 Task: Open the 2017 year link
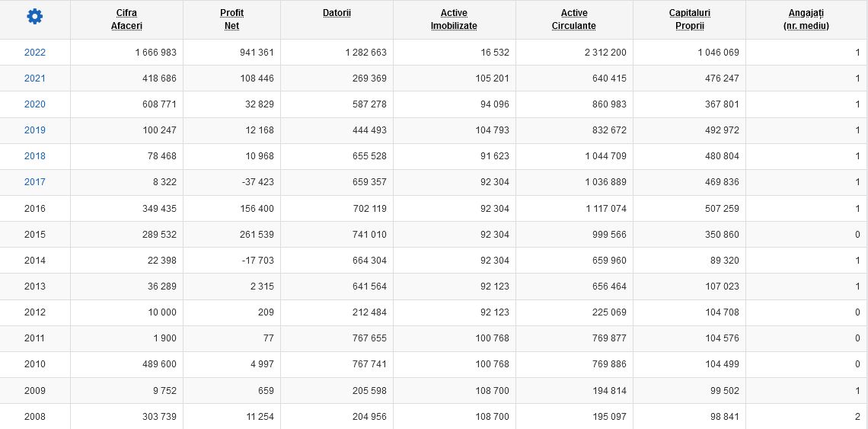(x=35, y=182)
